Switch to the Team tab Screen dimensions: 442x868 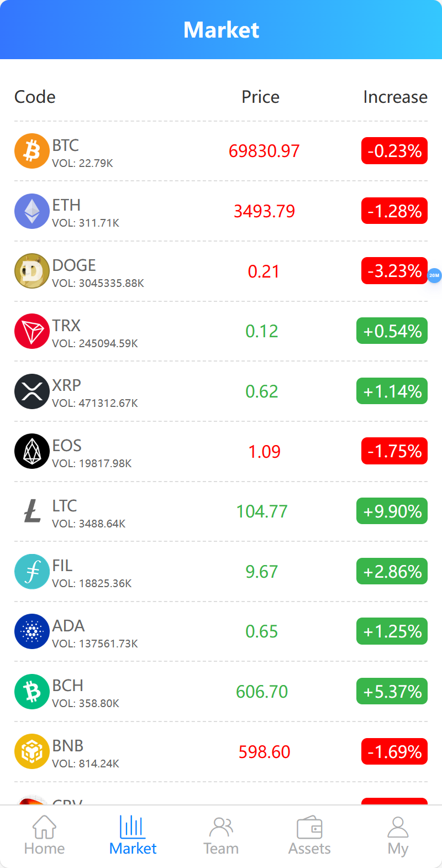pyautogui.click(x=221, y=836)
